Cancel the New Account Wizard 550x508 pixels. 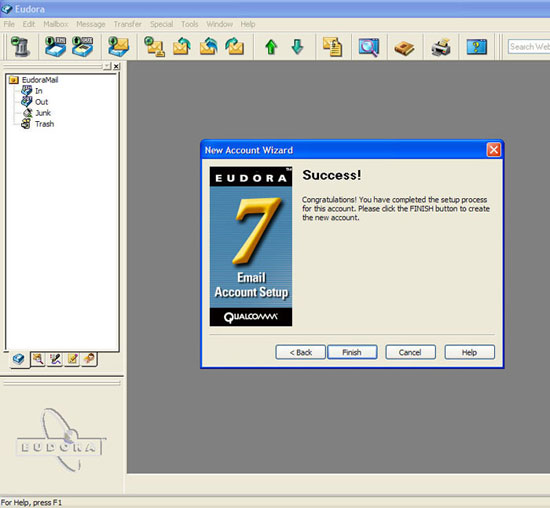[410, 352]
